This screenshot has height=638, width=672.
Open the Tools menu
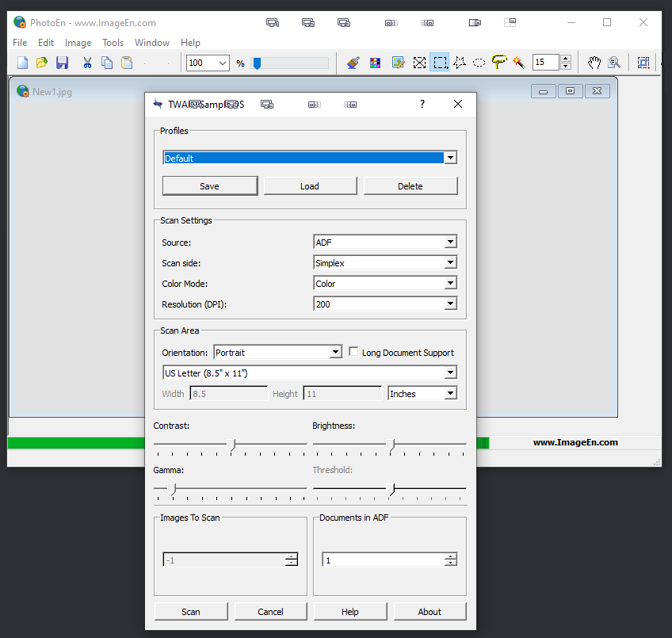pyautogui.click(x=113, y=43)
